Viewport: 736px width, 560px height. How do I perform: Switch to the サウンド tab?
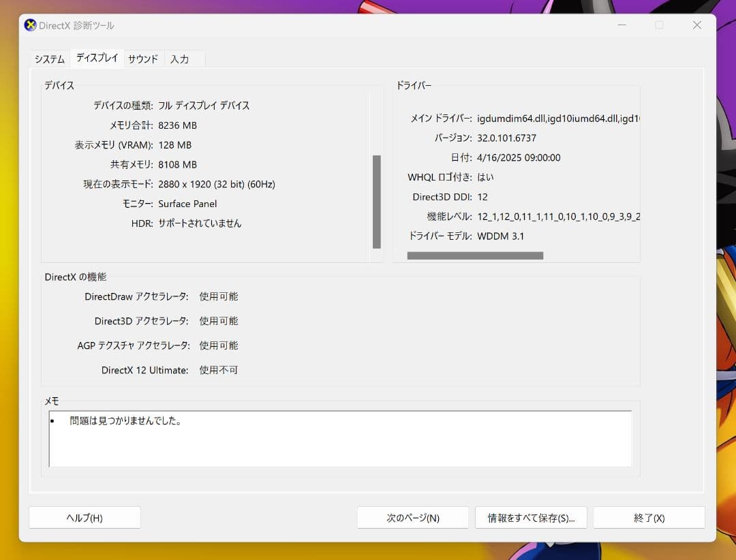click(x=142, y=59)
